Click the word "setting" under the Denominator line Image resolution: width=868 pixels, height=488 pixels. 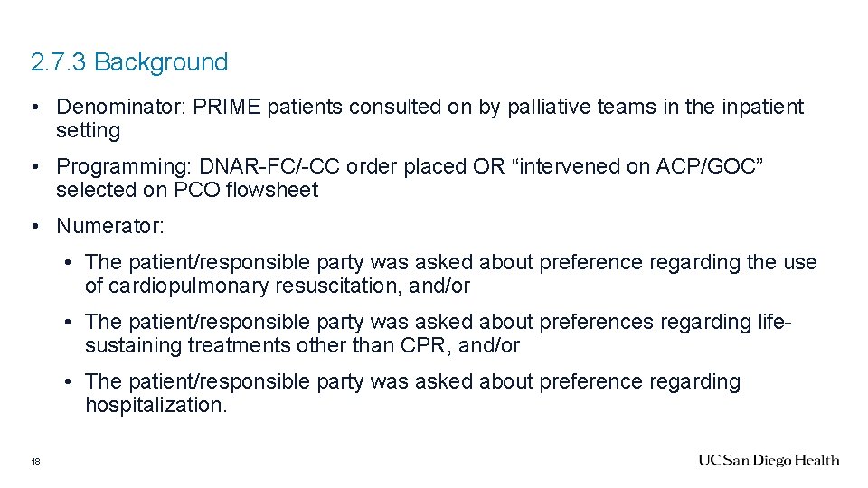point(88,131)
